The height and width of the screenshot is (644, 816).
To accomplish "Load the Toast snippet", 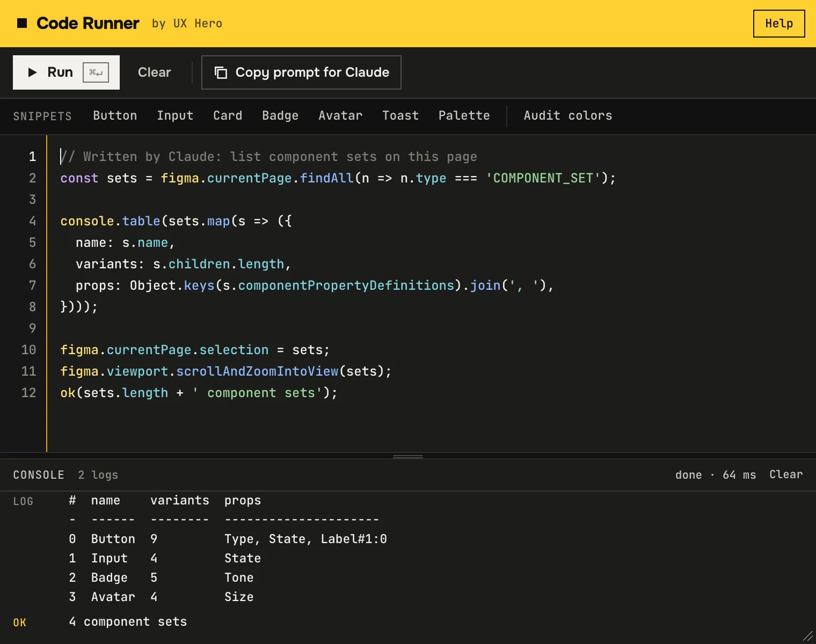I will pyautogui.click(x=400, y=116).
